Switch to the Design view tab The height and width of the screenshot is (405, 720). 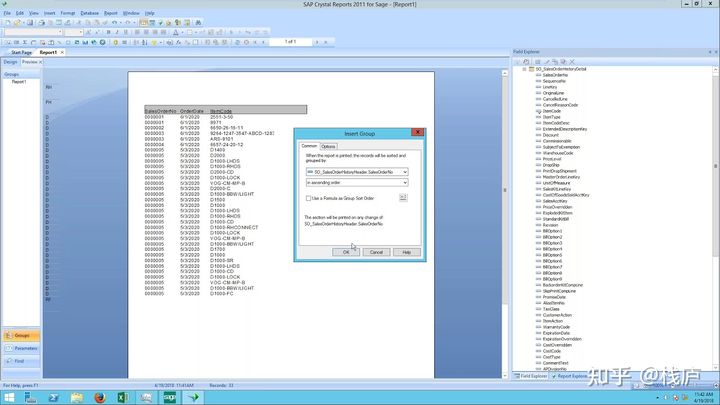10,62
